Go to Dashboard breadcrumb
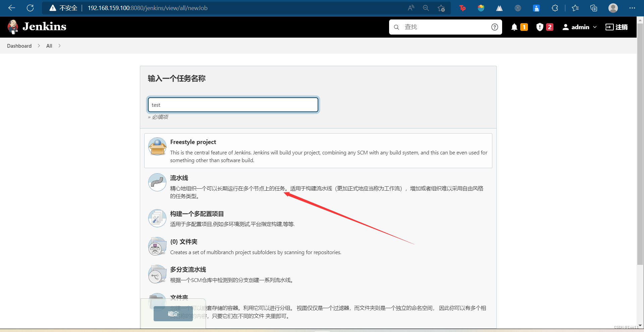The width and height of the screenshot is (644, 332). (x=19, y=46)
